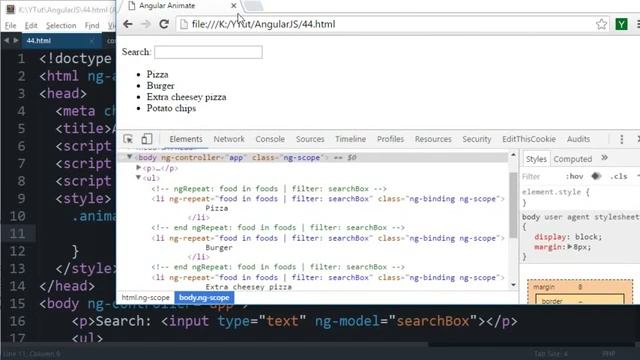Focus the Search text box
The width and height of the screenshot is (640, 360).
tap(208, 52)
